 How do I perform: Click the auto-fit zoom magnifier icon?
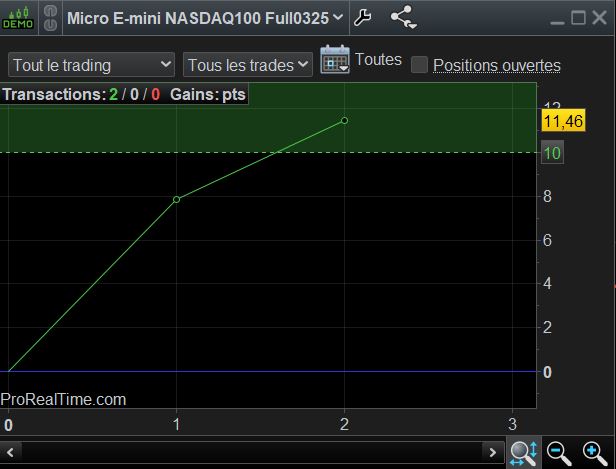coord(524,453)
